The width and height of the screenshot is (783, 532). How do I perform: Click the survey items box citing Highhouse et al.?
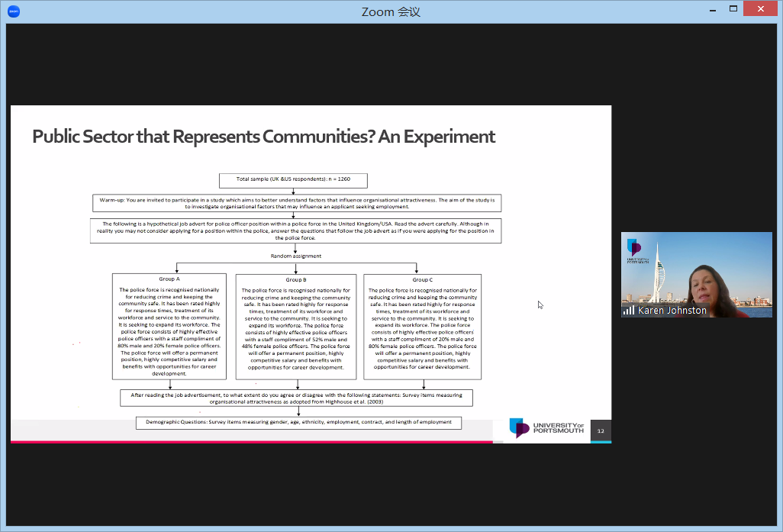tap(296, 398)
